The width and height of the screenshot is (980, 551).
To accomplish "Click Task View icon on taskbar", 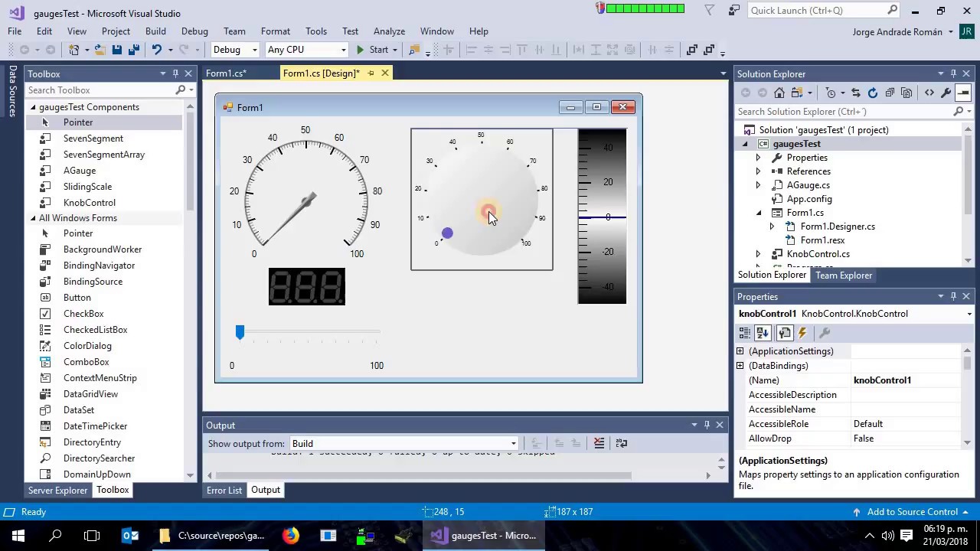I will [x=92, y=536].
